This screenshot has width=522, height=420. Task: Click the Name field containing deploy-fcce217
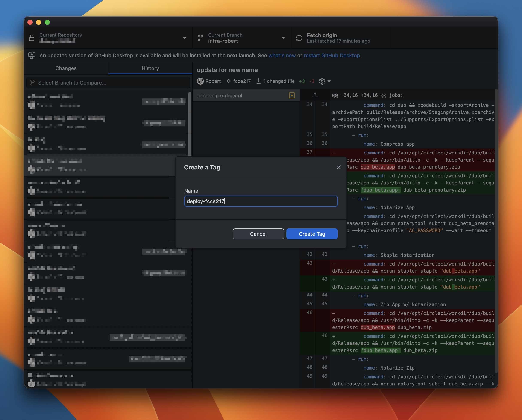click(261, 201)
